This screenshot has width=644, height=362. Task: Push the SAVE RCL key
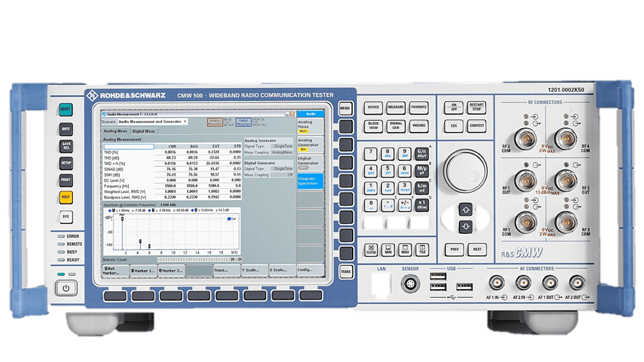[66, 146]
